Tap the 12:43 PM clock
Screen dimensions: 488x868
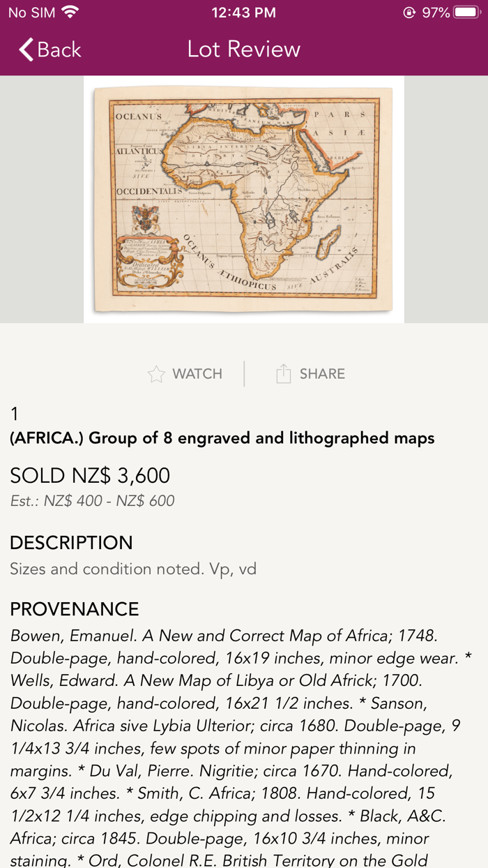(x=243, y=12)
